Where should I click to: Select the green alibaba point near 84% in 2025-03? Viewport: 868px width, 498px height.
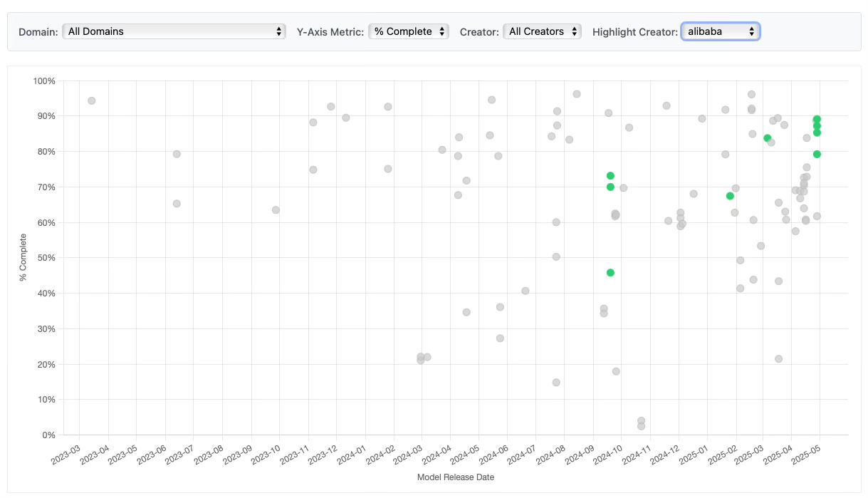767,138
